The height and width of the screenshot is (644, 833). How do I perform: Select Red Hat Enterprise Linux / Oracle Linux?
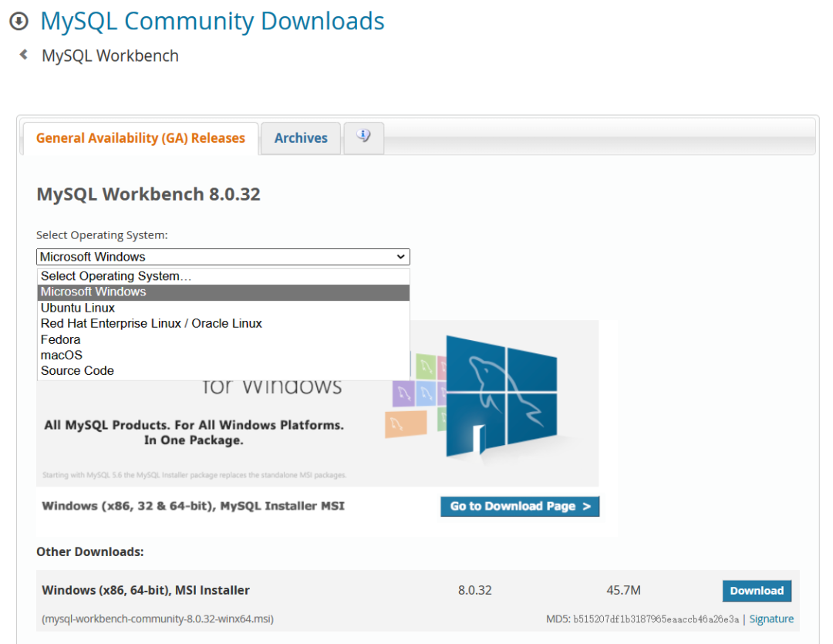pos(151,323)
